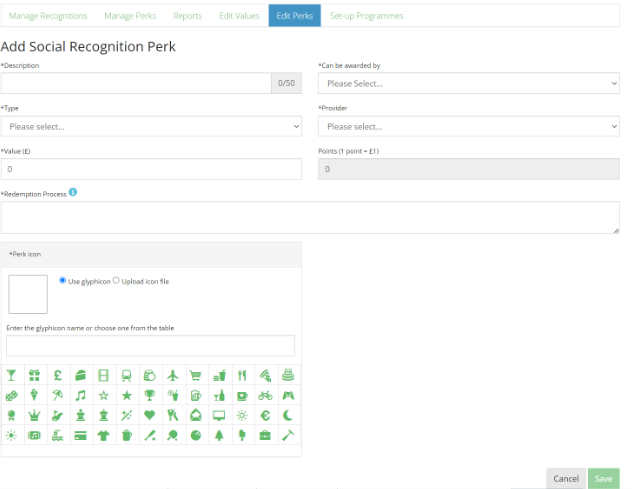Select the Use glyphicon radio button
The width and height of the screenshot is (632, 489).
pos(62,280)
